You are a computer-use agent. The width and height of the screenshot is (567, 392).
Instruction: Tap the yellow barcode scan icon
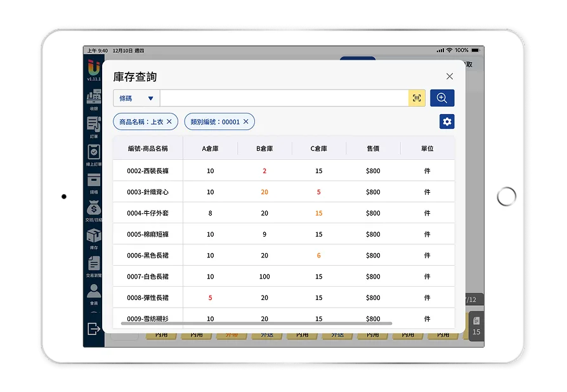pos(417,98)
